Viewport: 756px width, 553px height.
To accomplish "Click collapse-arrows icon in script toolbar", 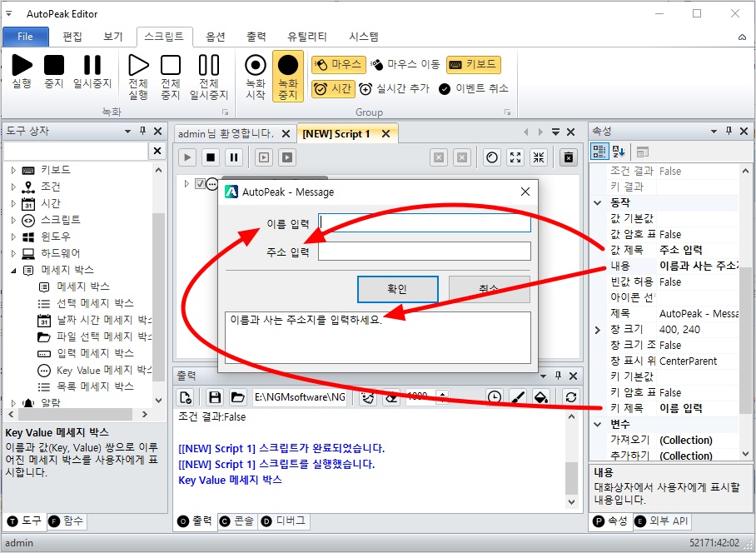I will pos(539,157).
